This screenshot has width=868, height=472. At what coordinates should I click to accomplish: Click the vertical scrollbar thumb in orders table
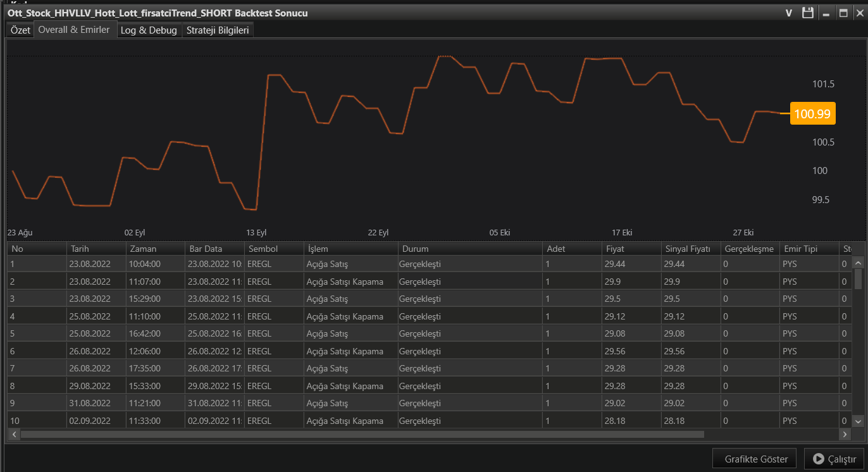pos(858,278)
